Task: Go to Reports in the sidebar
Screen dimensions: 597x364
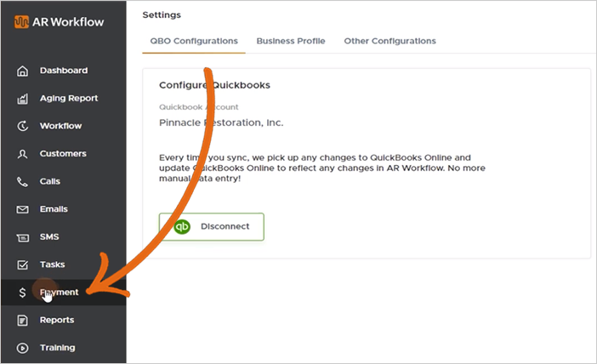Action: point(56,320)
